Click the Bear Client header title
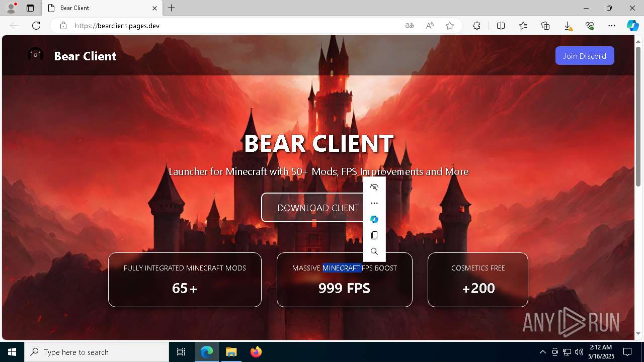This screenshot has height=362, width=644. point(85,56)
